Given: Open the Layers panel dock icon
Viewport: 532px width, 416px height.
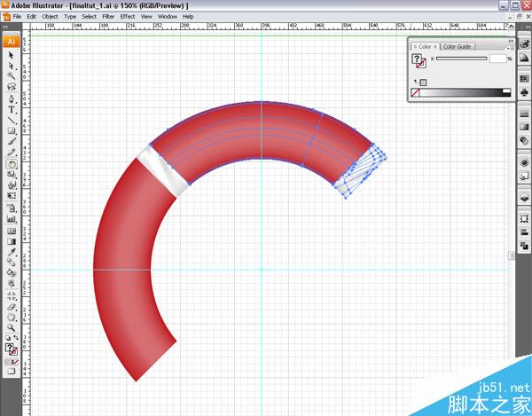Looking at the screenshot, I should [x=524, y=198].
